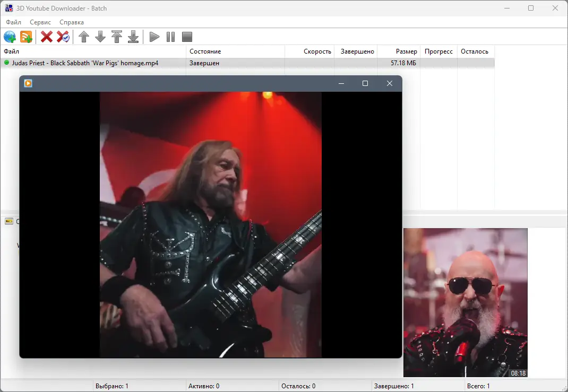568x392 pixels.
Task: Start download with play button
Action: tap(154, 37)
